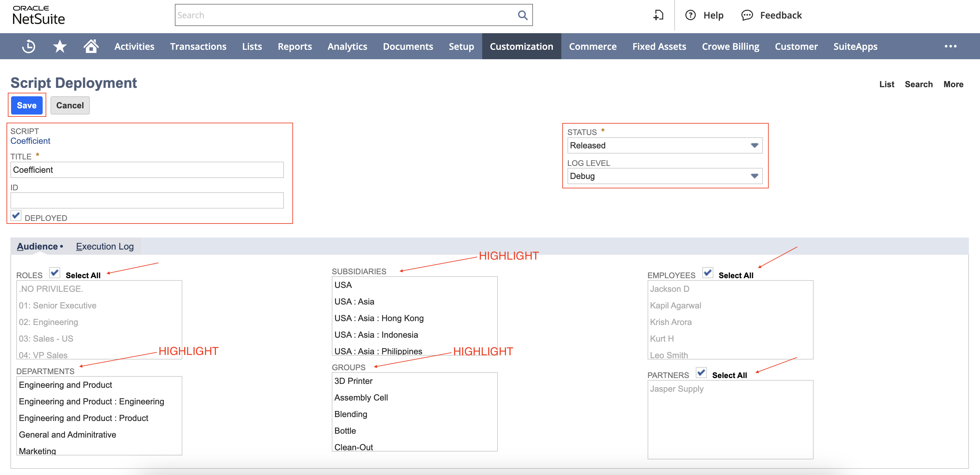
Task: Toggle Roles Select All checkbox
Action: [55, 273]
